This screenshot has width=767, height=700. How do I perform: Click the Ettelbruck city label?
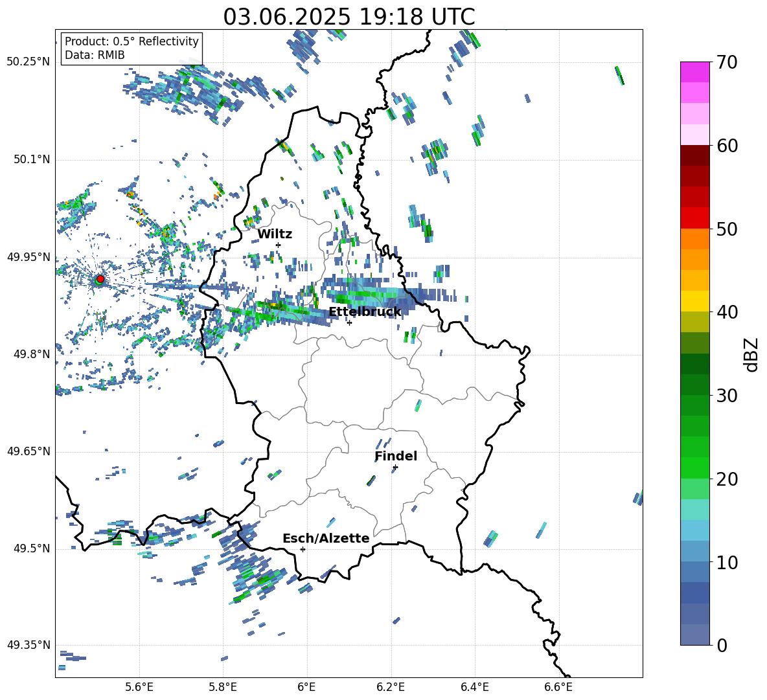[x=365, y=311]
